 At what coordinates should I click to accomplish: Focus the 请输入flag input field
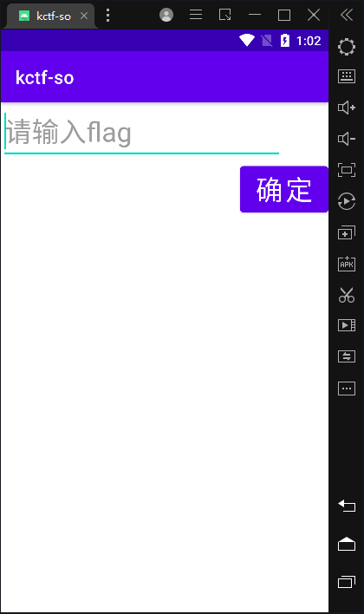coord(141,133)
